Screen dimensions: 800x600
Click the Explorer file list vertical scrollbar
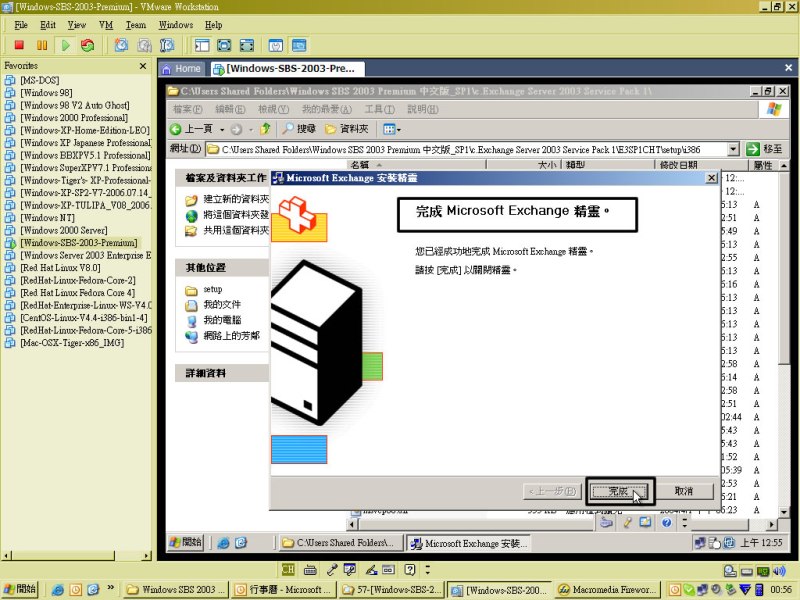click(784, 339)
